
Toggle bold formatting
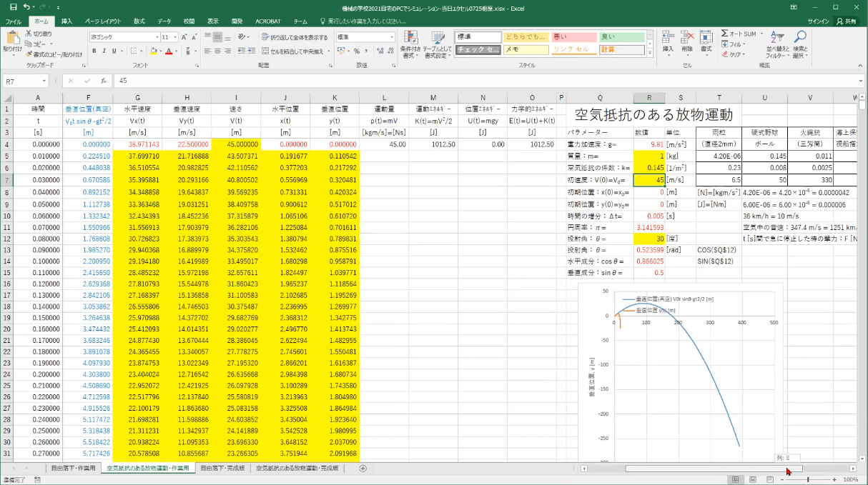[x=94, y=51]
